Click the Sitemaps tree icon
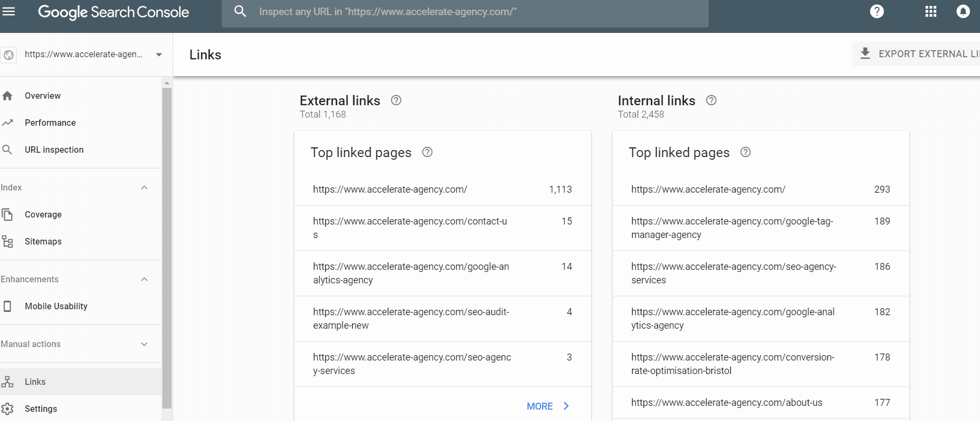 pyautogui.click(x=8, y=241)
